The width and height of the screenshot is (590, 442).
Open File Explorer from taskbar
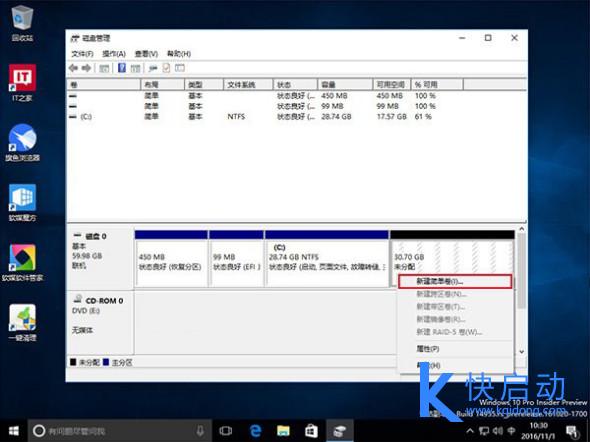pyautogui.click(x=283, y=431)
